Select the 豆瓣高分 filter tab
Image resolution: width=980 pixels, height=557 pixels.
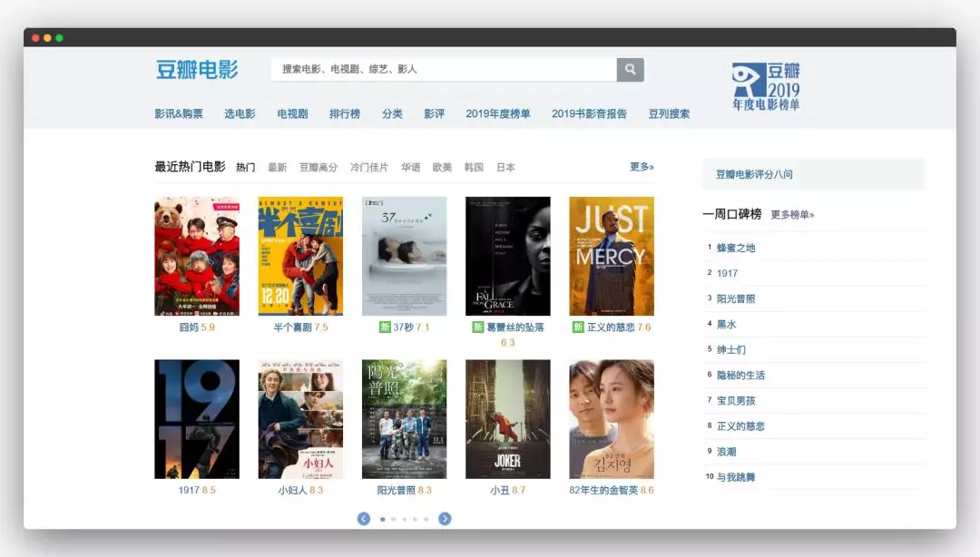318,168
